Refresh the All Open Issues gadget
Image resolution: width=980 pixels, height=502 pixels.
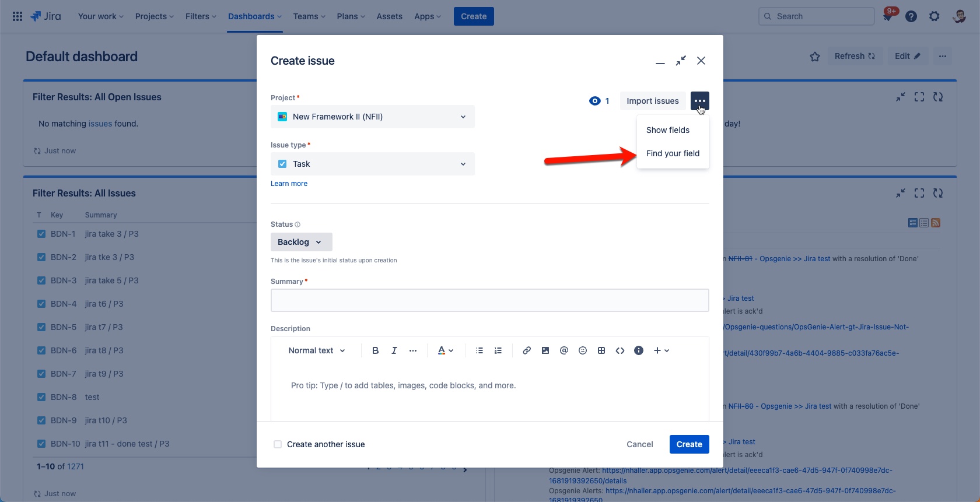(x=938, y=97)
